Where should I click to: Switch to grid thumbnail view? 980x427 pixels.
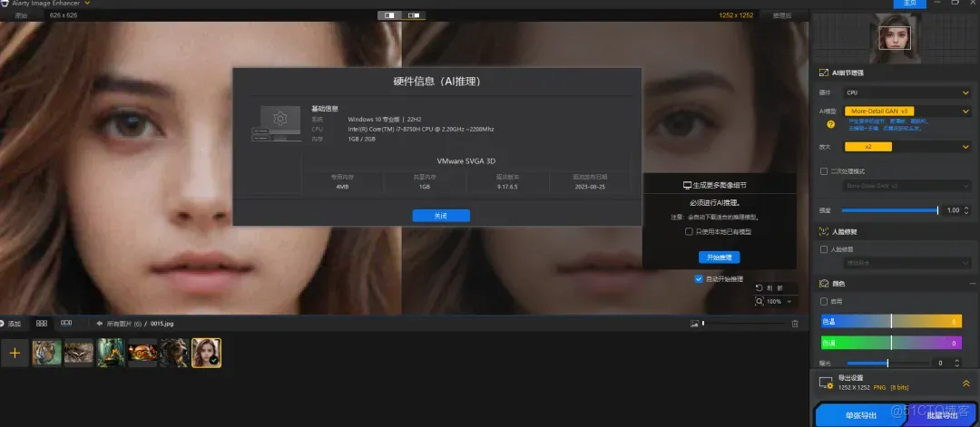(x=42, y=324)
